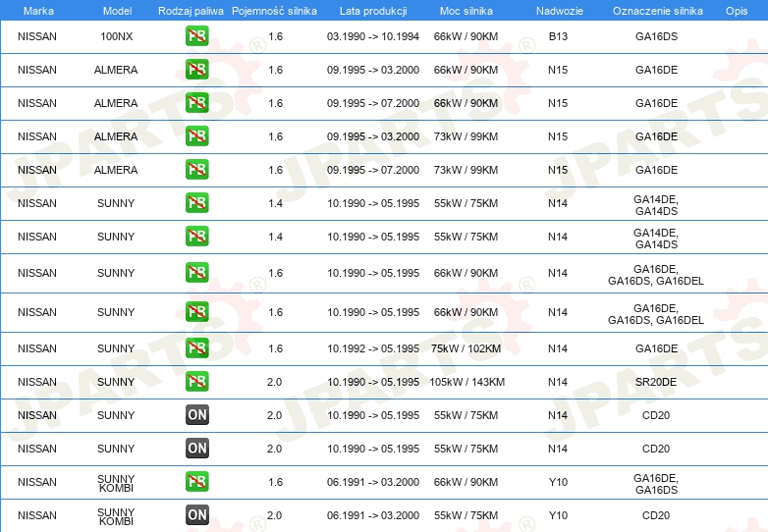Click petrol icon for Almera 66kW ending 07.2000

pos(196,103)
